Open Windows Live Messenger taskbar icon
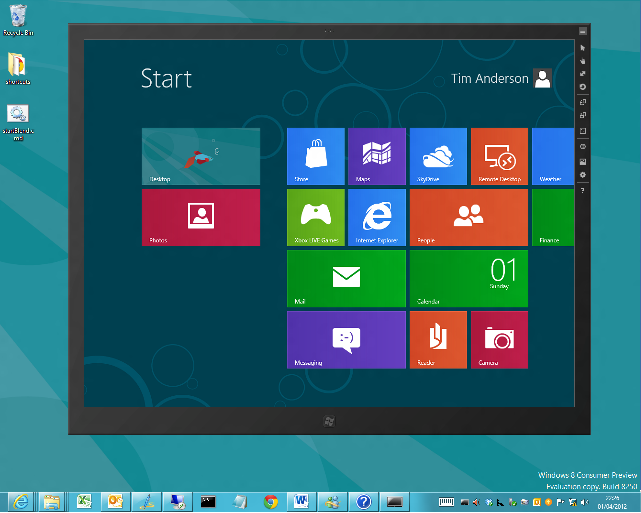The height and width of the screenshot is (513, 641). coord(332,502)
